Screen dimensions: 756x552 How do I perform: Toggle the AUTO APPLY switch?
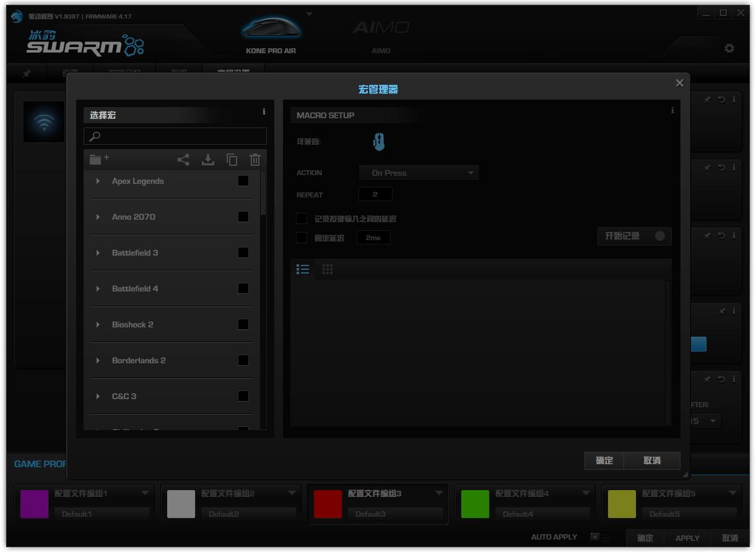tap(599, 537)
